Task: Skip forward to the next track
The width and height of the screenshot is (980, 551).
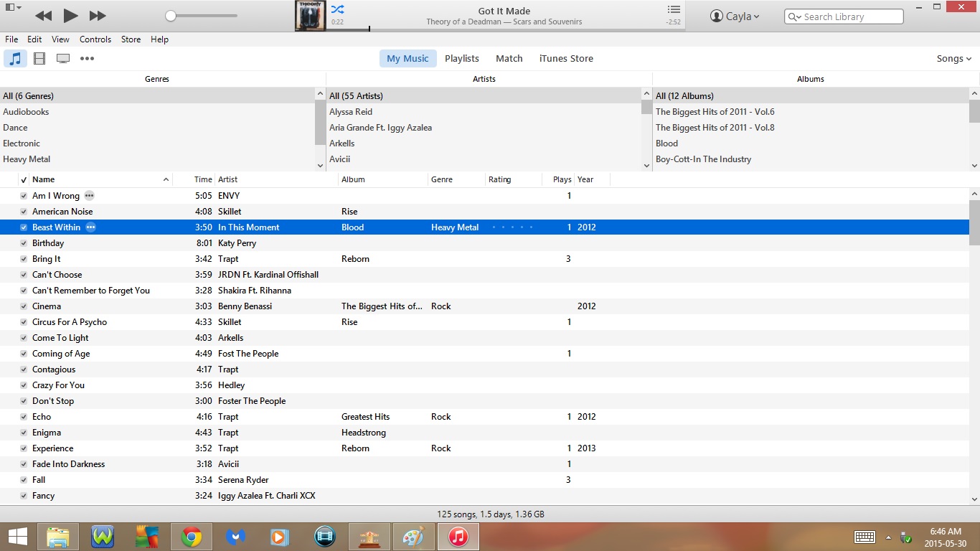Action: pos(98,15)
